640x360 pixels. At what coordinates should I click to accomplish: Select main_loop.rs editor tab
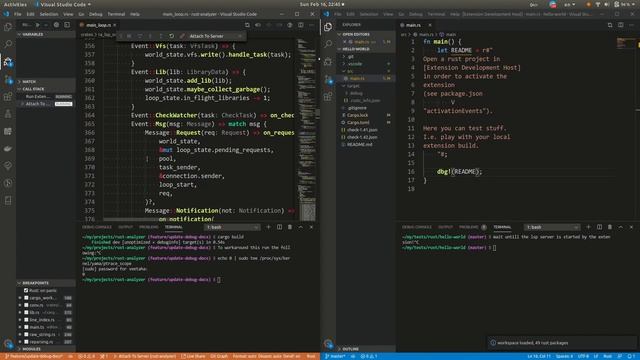(x=98, y=25)
